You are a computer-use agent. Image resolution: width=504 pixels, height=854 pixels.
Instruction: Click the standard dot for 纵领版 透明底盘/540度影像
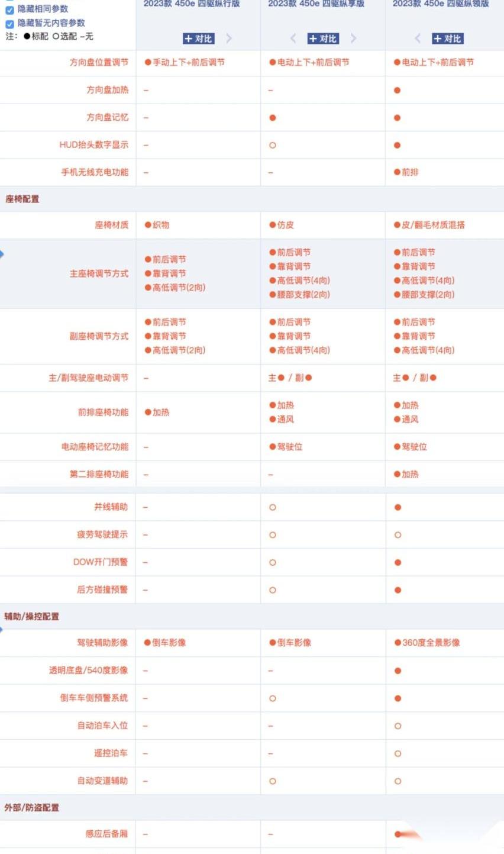(x=398, y=671)
